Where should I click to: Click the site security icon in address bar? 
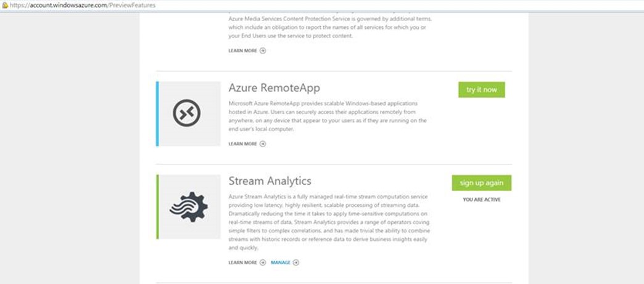pos(4,5)
